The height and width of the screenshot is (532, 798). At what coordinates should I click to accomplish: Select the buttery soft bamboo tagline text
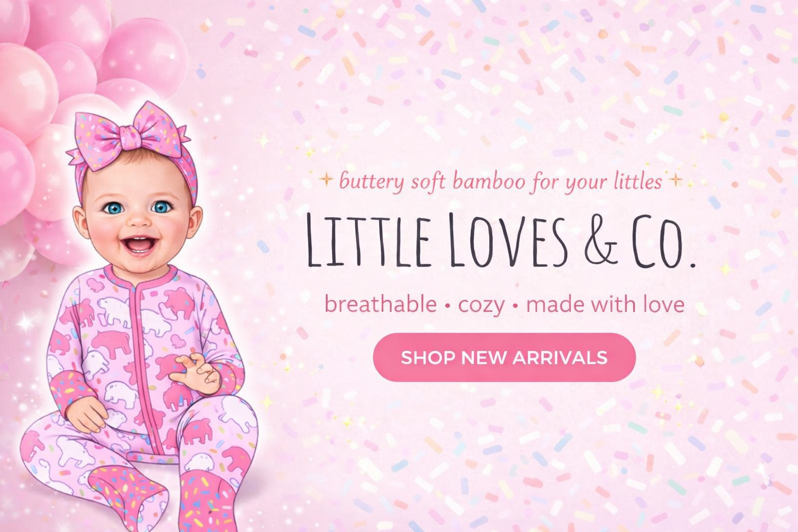[500, 181]
